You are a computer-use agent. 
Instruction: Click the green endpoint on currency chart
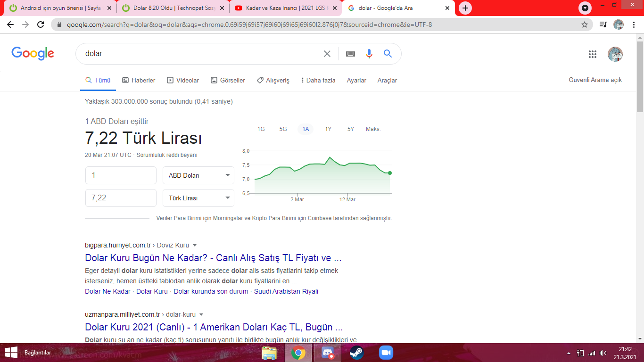point(390,173)
